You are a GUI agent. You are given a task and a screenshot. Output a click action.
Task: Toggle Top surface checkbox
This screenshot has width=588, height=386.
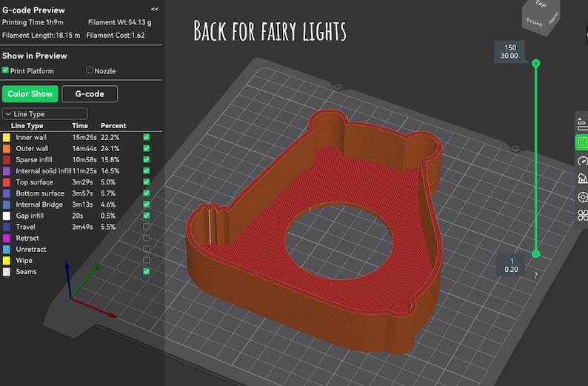(x=146, y=182)
